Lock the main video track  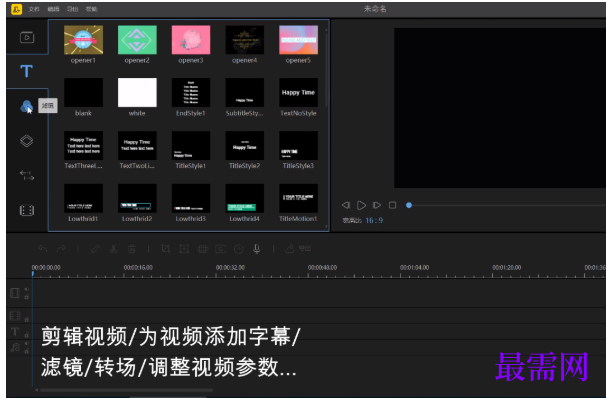coord(27,297)
